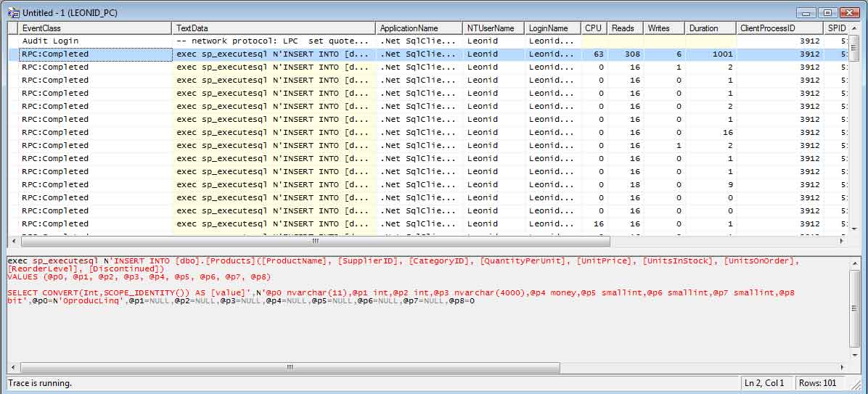Image resolution: width=868 pixels, height=394 pixels.
Task: Click the Reads cell showing 308
Action: coord(624,54)
